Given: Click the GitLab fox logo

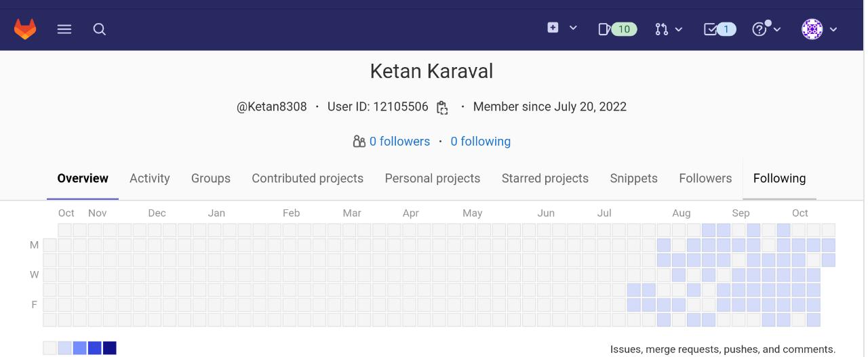Looking at the screenshot, I should coord(25,29).
